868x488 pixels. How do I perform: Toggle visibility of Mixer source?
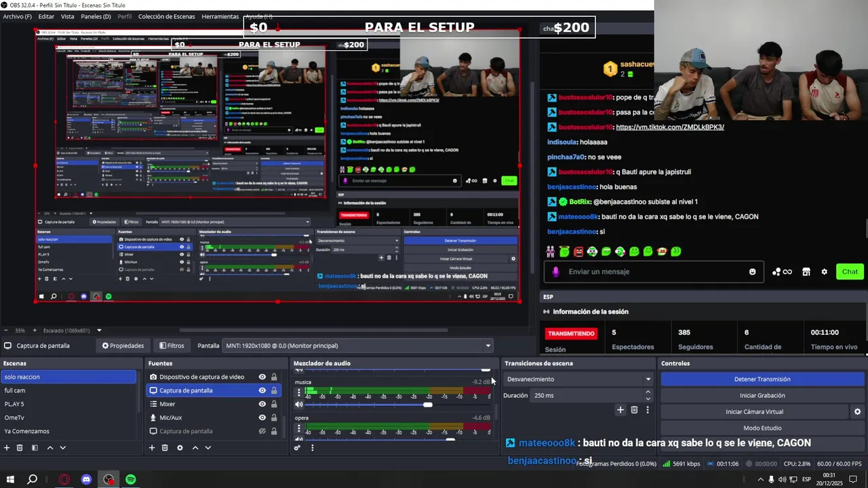(x=262, y=404)
